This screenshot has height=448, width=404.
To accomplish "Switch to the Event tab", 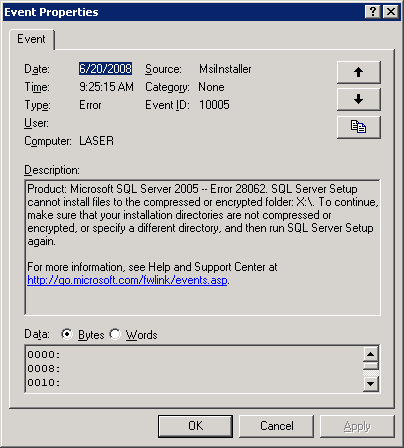I will pos(31,39).
